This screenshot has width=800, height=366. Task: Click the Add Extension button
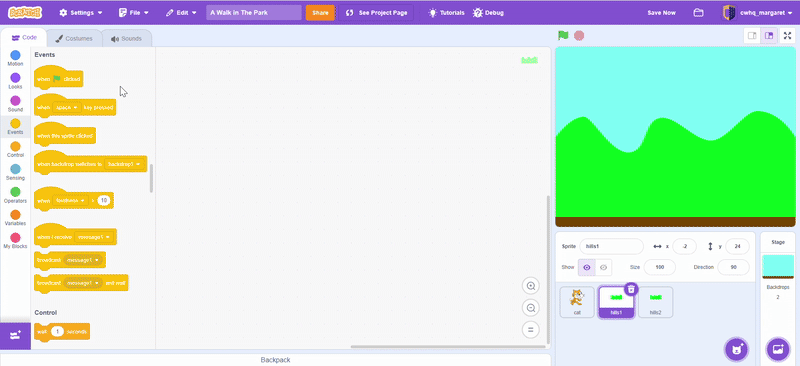pos(15,336)
